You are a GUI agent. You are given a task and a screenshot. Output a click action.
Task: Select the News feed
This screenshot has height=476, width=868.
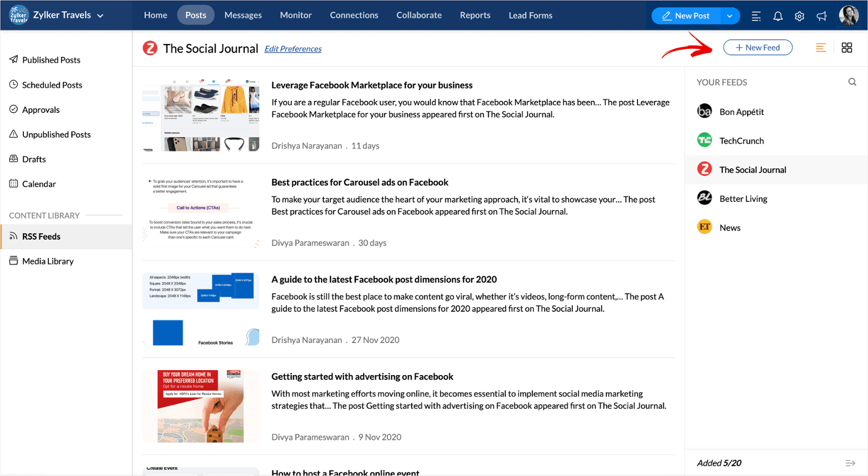(776, 227)
